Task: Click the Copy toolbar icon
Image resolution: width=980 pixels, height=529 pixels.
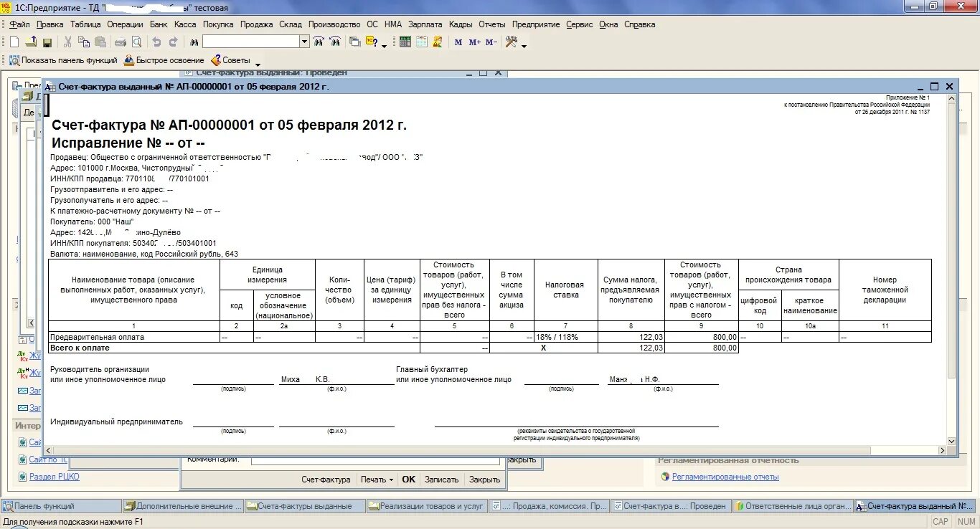Action: (x=84, y=42)
